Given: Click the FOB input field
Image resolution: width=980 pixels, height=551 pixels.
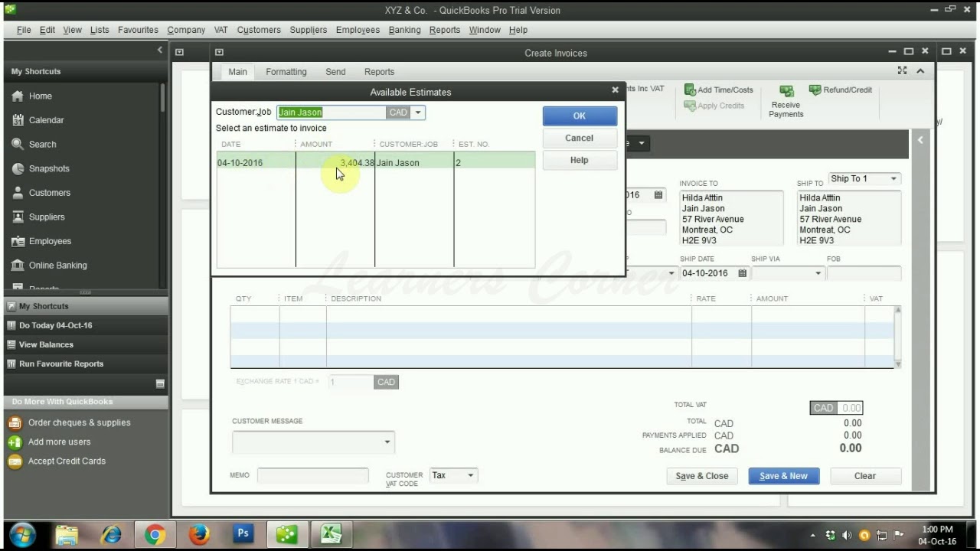Looking at the screenshot, I should coord(864,273).
